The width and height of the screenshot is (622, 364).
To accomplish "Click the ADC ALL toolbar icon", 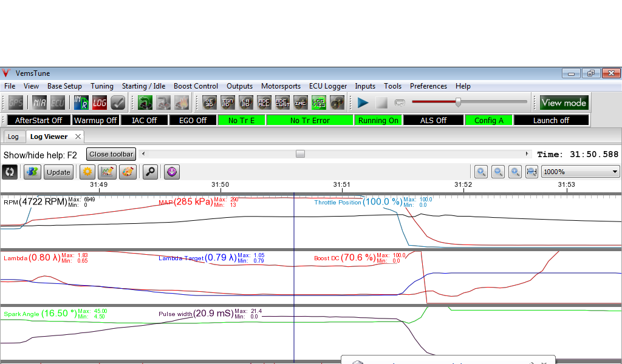I will click(265, 103).
